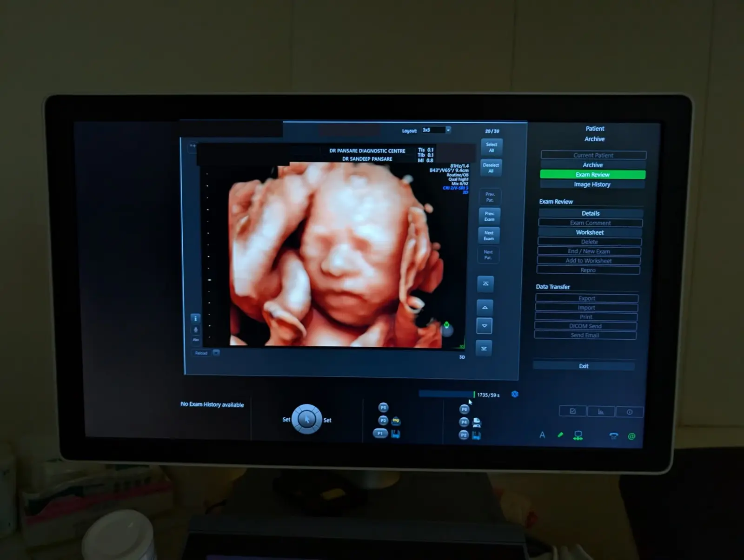Click the Print button
The height and width of the screenshot is (560, 744).
pos(586,317)
